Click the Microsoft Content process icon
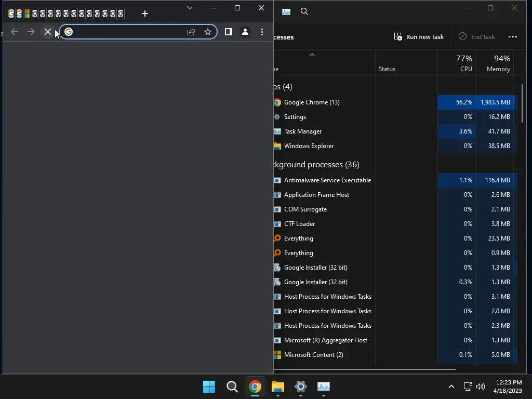The image size is (532, 399). click(x=277, y=355)
